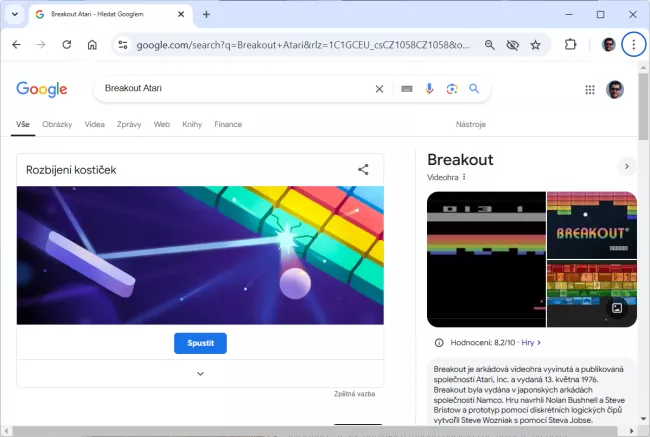View site information icon in address bar
Screen dimensions: 650x437
point(123,44)
